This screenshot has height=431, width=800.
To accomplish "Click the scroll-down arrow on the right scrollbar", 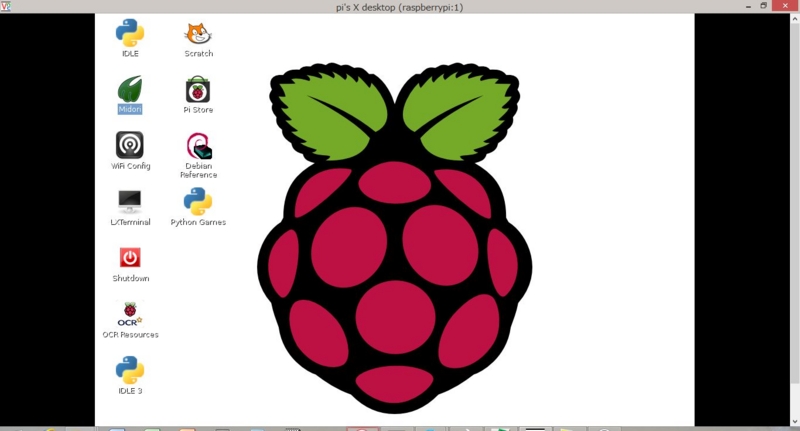I will (x=795, y=421).
